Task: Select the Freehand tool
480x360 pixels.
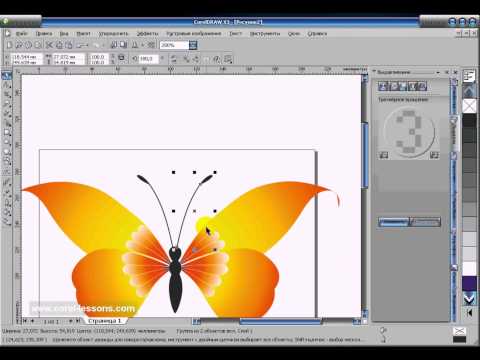Action: tap(6, 114)
